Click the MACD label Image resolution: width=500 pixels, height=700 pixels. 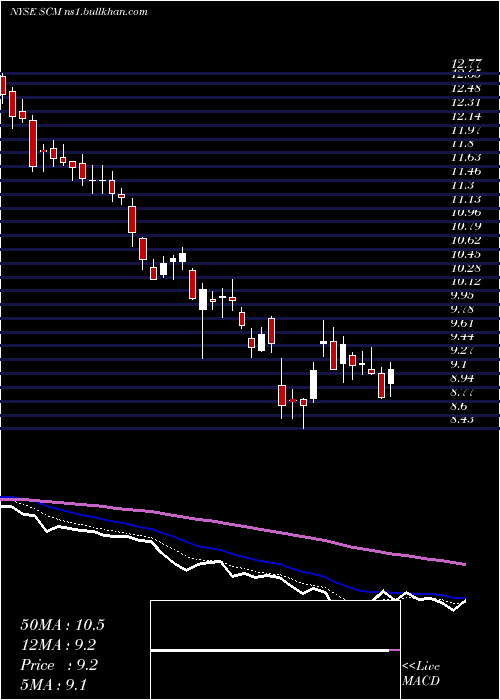click(x=421, y=681)
